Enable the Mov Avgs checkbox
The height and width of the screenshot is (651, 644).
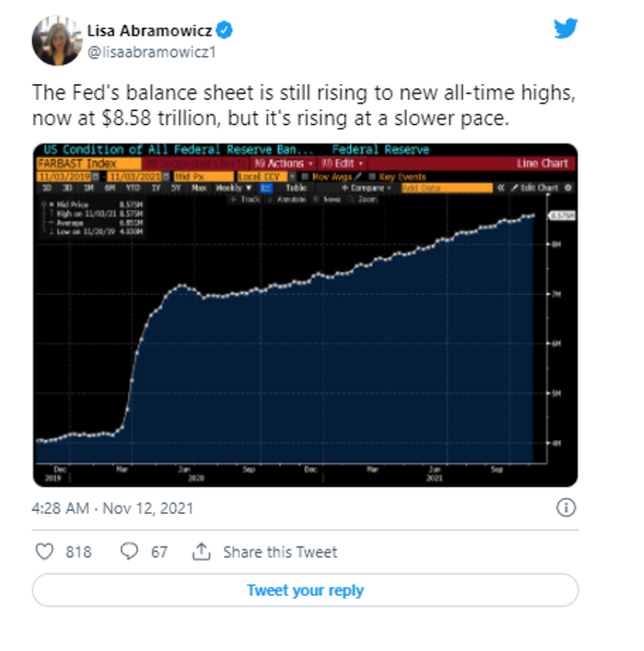[x=305, y=176]
